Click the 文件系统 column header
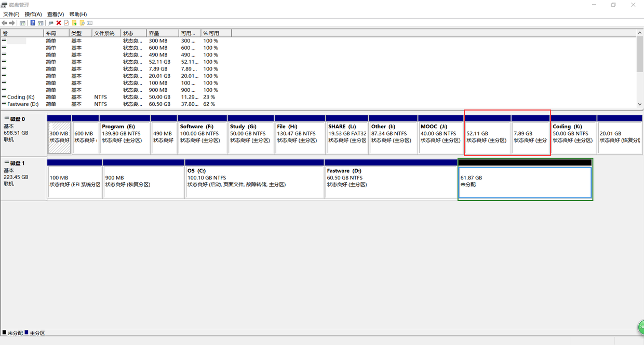Image resolution: width=644 pixels, height=345 pixels. (x=106, y=33)
